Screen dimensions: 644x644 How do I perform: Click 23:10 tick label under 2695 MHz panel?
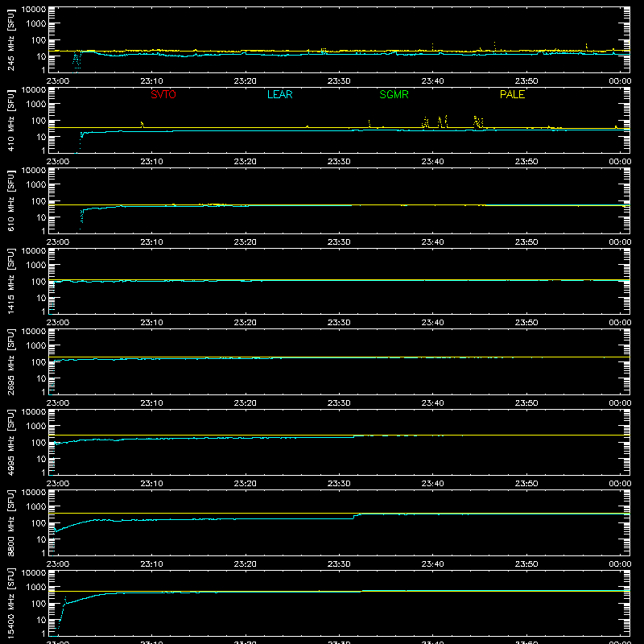click(x=151, y=403)
